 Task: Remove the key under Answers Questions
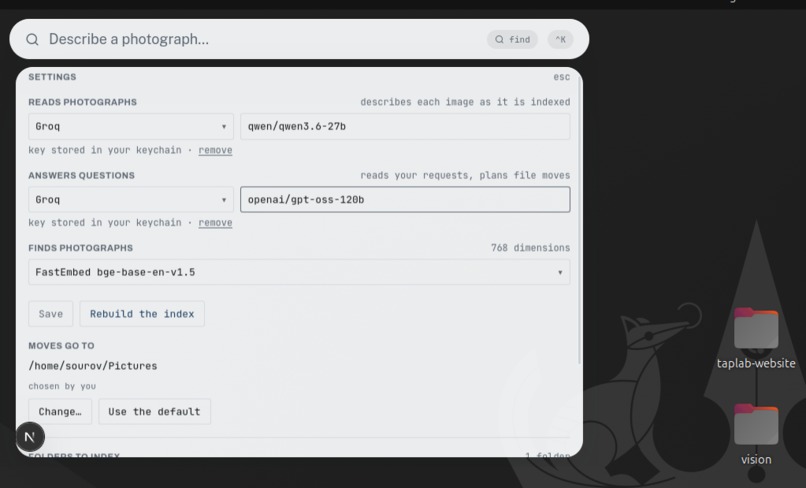215,223
